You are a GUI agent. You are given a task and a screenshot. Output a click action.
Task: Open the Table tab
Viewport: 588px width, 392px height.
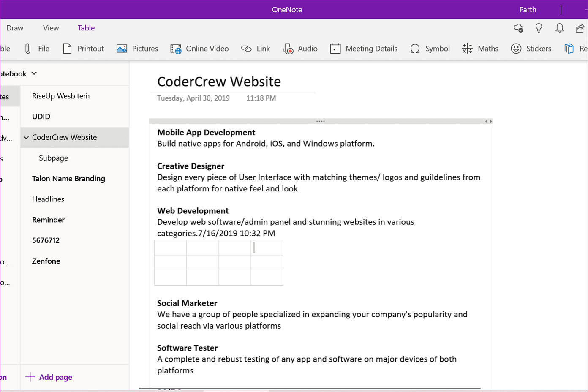[86, 28]
